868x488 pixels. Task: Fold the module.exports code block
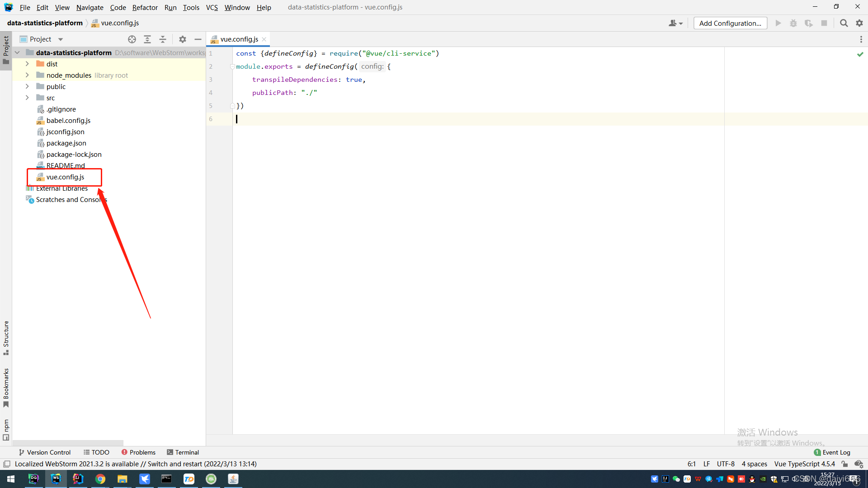(232, 66)
